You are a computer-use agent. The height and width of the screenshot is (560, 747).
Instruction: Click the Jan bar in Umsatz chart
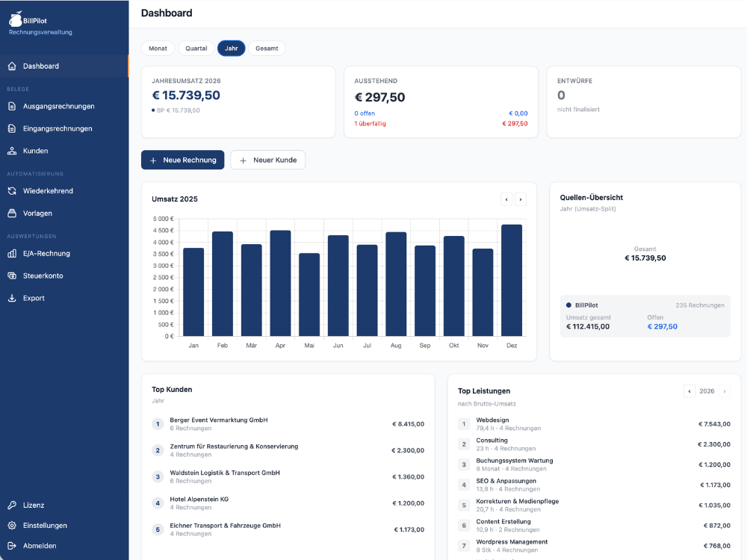tap(193, 292)
